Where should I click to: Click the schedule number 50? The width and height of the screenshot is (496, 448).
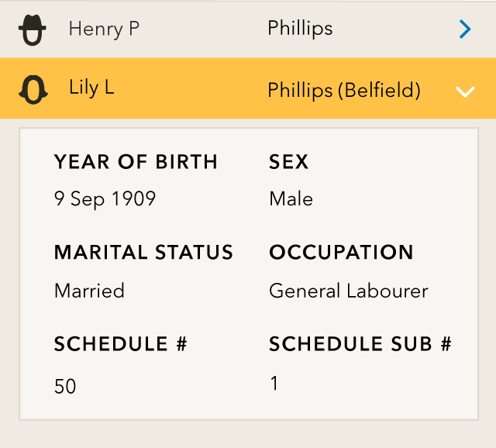click(65, 386)
